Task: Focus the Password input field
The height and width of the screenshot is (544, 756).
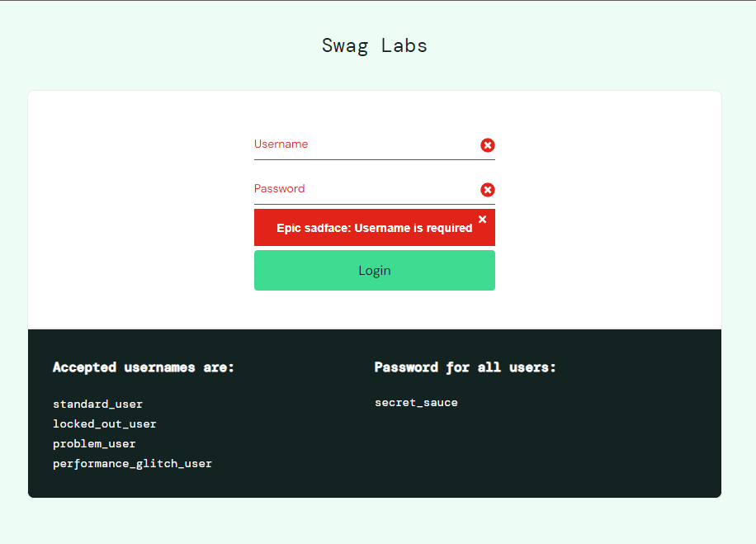Action: (363, 189)
